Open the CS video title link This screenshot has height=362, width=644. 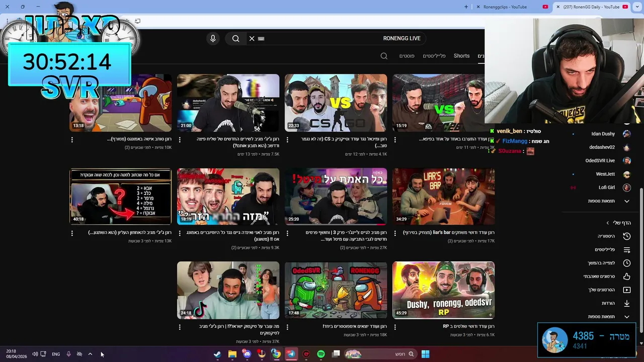click(344, 142)
